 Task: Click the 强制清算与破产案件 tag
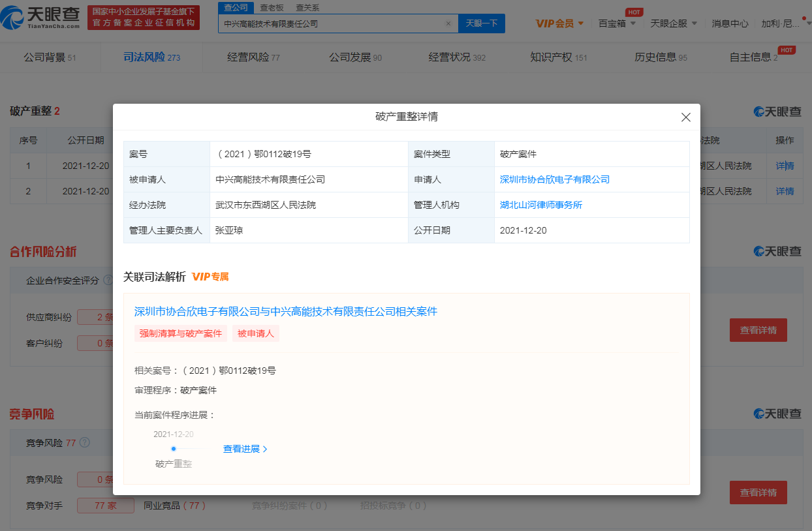(181, 333)
